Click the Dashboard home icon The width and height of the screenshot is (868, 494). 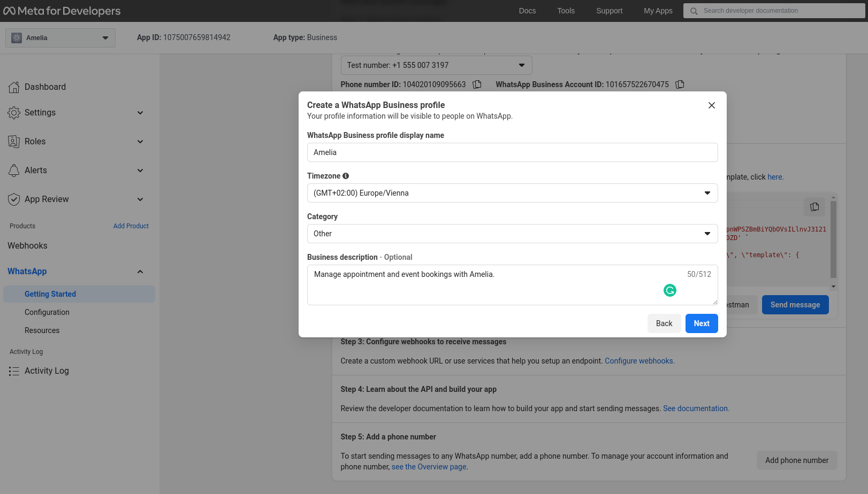click(14, 87)
